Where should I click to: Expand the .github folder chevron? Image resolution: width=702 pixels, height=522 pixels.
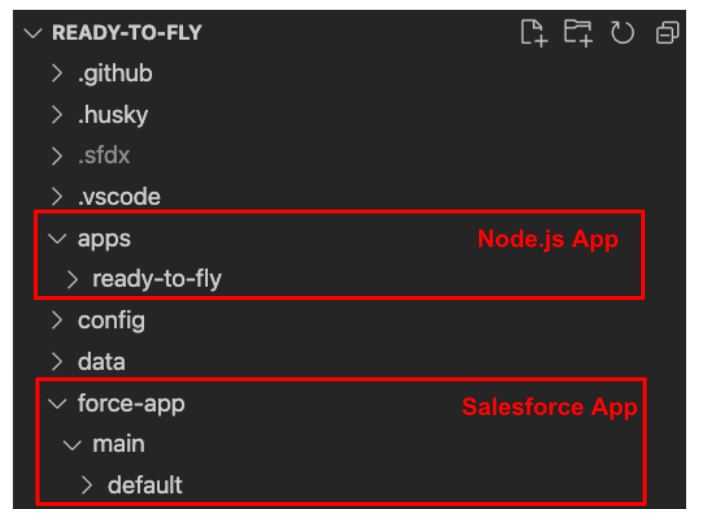[x=57, y=73]
